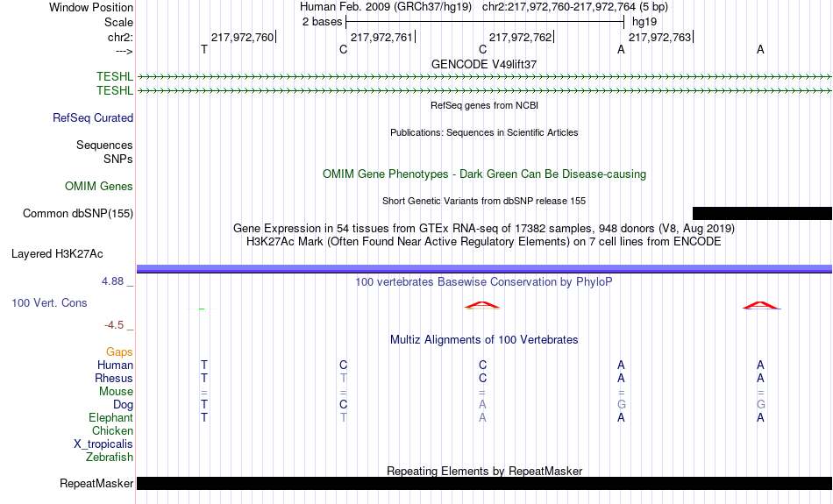Click the hg19 label beside scale bar

pyautogui.click(x=644, y=22)
